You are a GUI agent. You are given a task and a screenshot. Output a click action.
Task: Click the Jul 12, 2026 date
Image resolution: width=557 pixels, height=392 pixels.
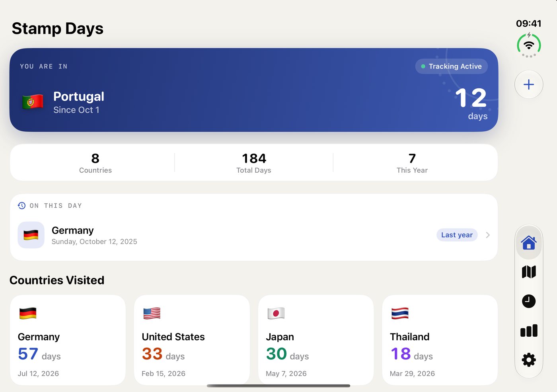point(38,374)
